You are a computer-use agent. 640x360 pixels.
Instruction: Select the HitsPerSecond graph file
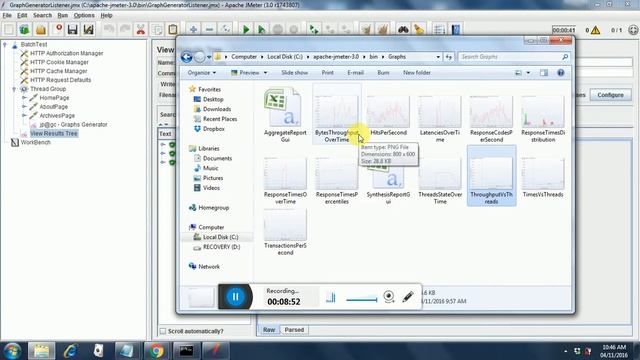click(x=388, y=115)
